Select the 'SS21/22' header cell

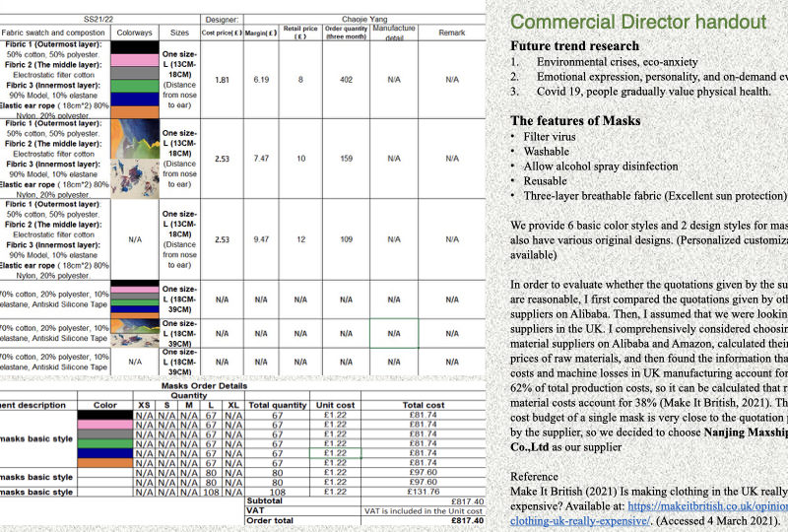click(x=98, y=19)
